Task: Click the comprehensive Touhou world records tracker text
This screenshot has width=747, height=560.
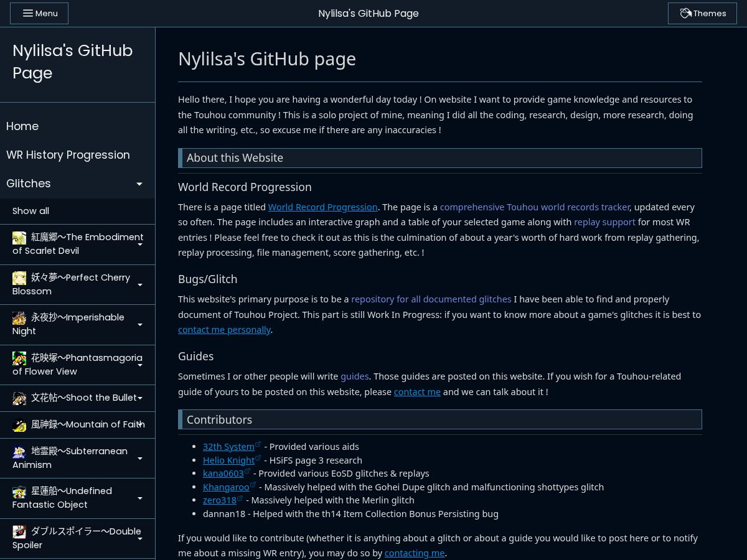Action: tap(535, 207)
